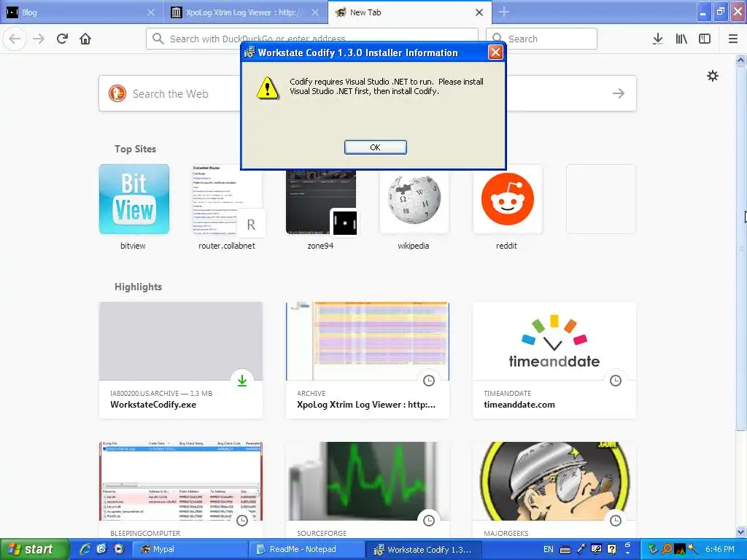747x560 pixels.
Task: Open the SOURCEFORGE highlight card
Action: (368, 490)
